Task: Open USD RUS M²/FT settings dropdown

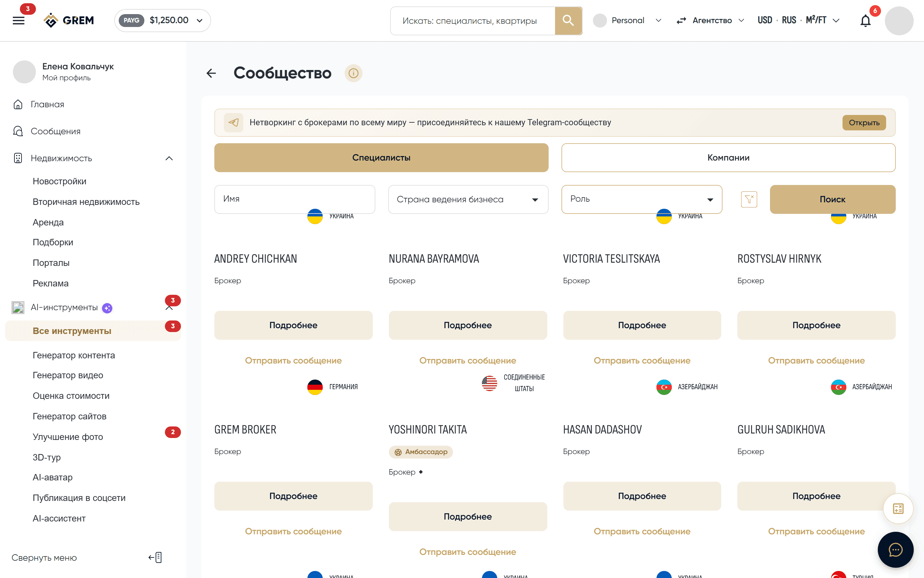Action: [799, 20]
